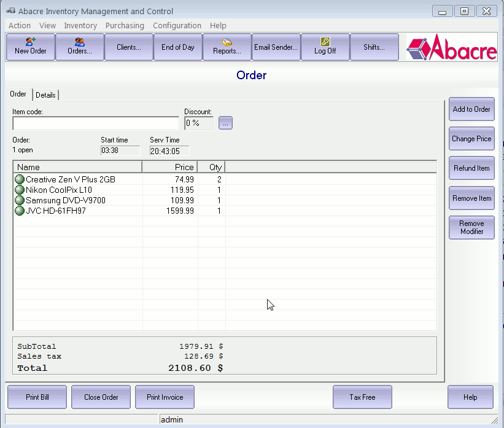Open the Purchasing menu
504x428 pixels.
pos(125,25)
